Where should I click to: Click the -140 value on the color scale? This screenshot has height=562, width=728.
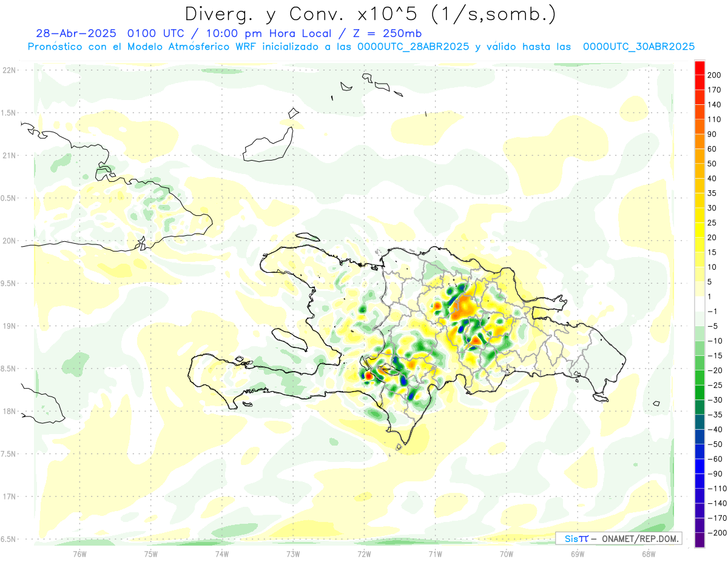(718, 503)
